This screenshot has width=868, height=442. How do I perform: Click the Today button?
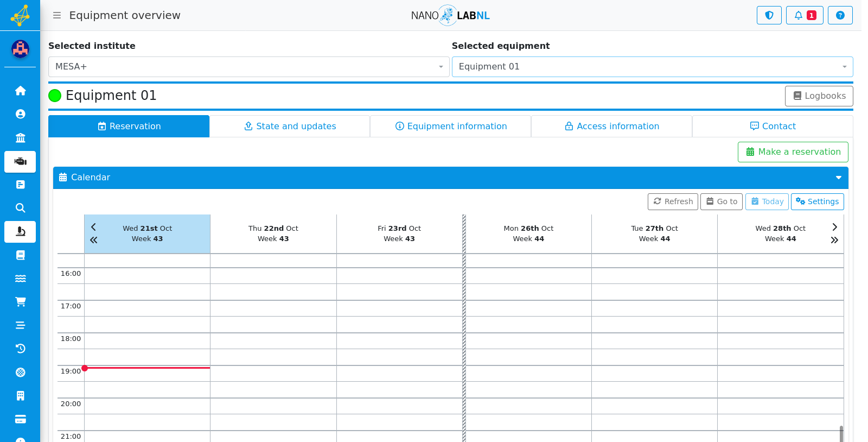pyautogui.click(x=767, y=201)
